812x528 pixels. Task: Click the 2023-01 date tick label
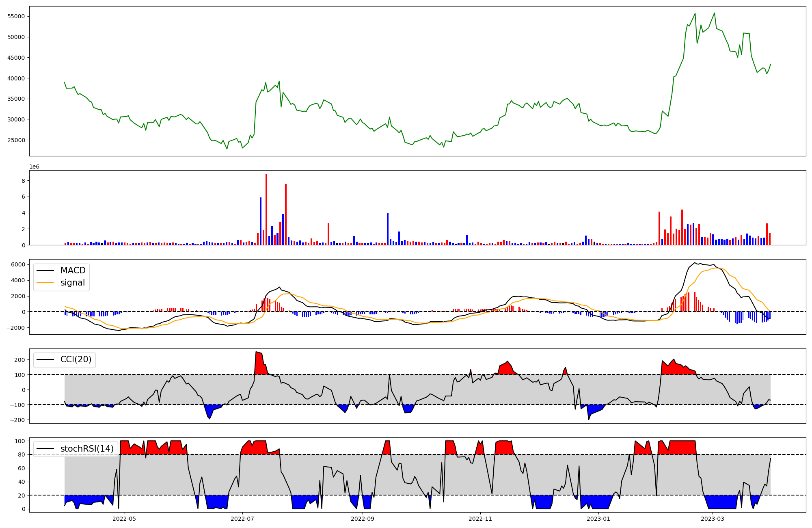pyautogui.click(x=598, y=519)
